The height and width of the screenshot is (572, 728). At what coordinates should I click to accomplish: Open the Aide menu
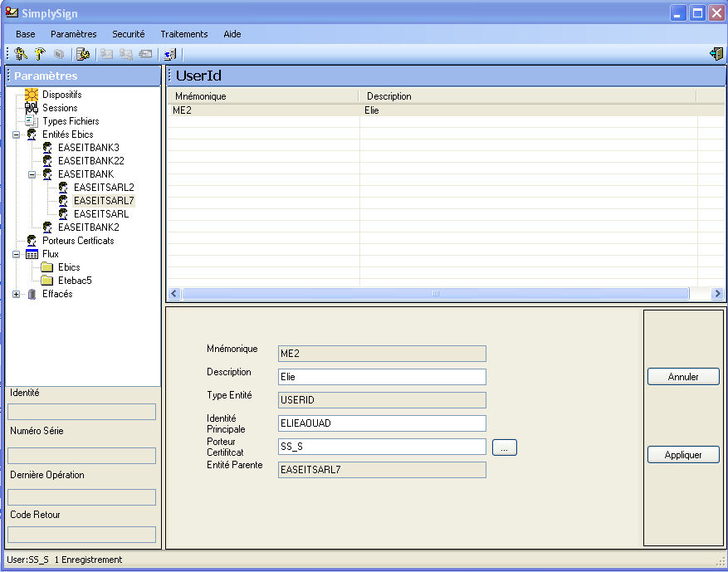click(x=232, y=34)
